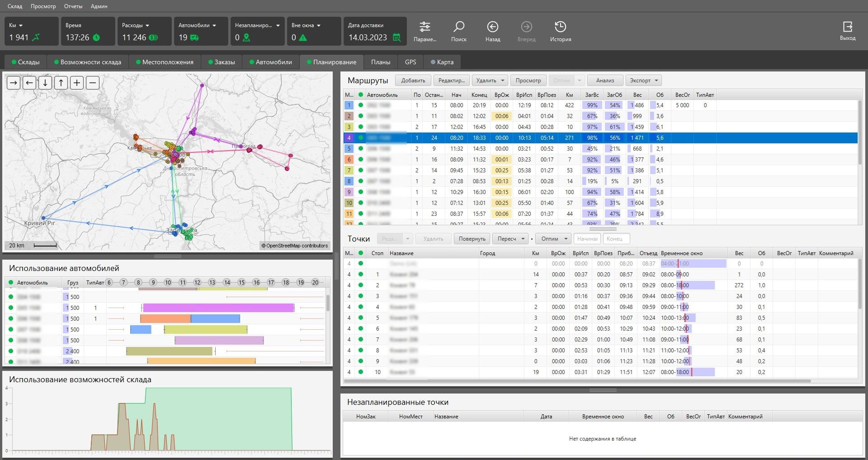This screenshot has width=868, height=460.
Task: Click the Выход exit icon
Action: pos(847,27)
